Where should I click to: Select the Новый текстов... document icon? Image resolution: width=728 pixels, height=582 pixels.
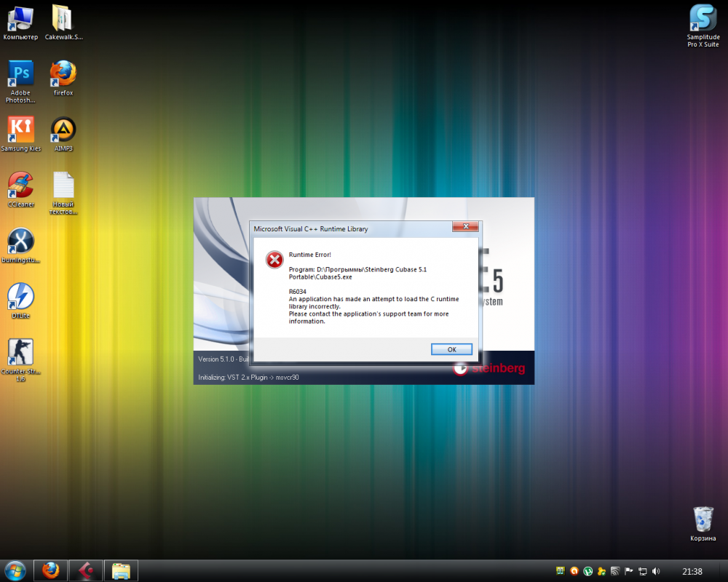pos(63,194)
